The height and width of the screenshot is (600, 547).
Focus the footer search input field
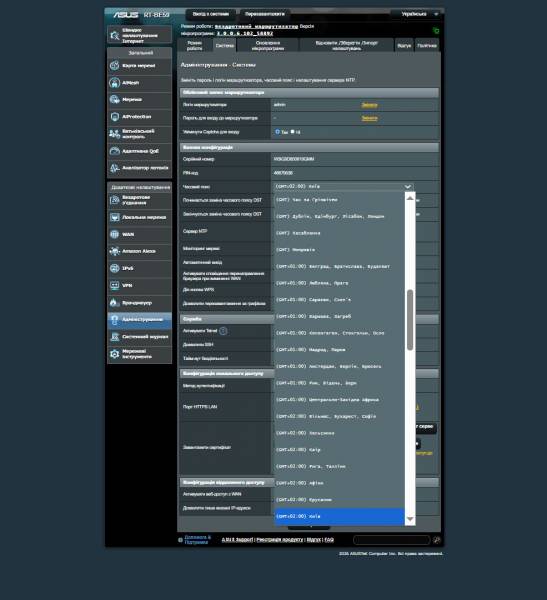[x=392, y=540]
